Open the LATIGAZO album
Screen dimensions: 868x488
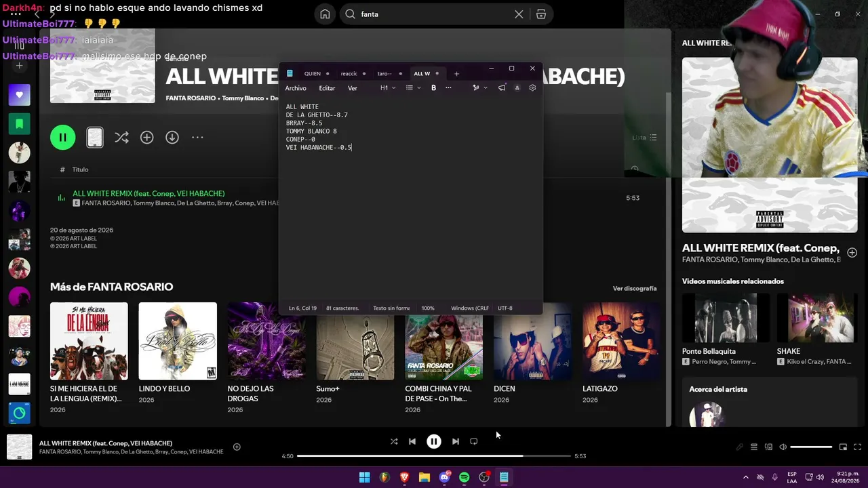(622, 341)
